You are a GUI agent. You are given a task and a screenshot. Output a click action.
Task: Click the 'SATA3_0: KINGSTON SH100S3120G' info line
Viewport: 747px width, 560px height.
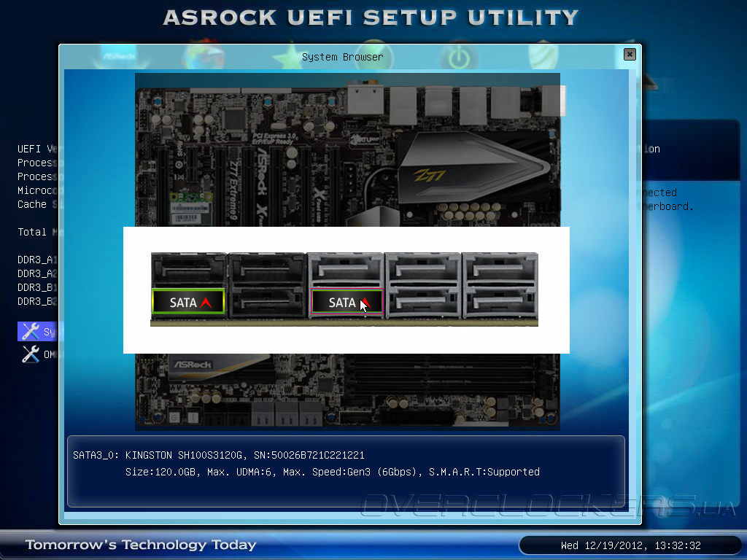pyautogui.click(x=219, y=455)
